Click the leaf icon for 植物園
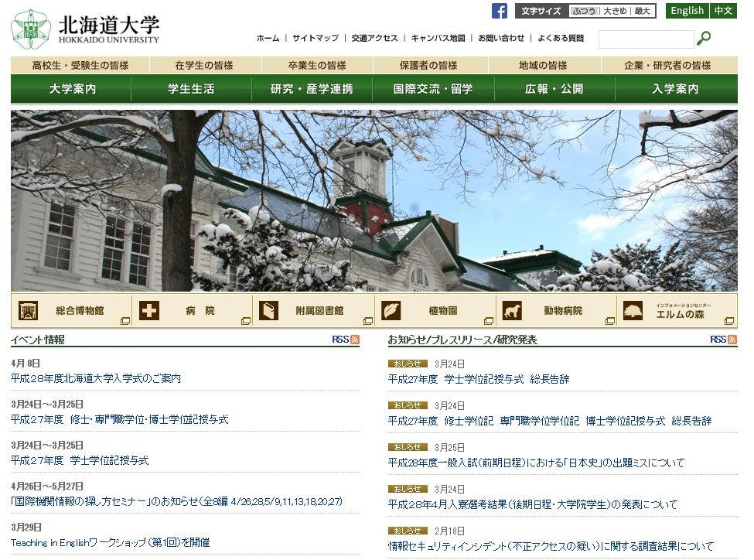 coord(391,309)
